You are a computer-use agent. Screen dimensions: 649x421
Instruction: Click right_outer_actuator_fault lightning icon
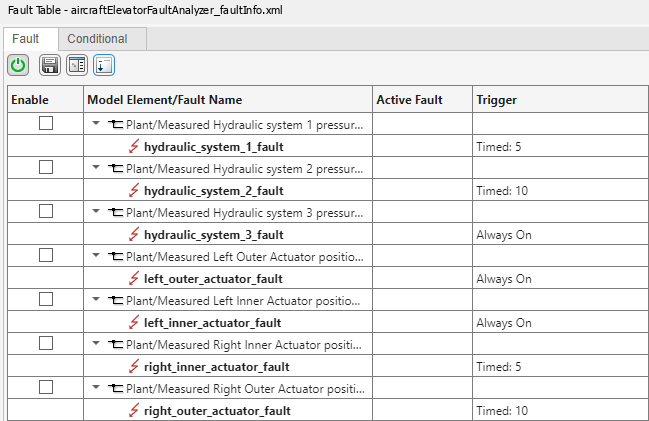(134, 411)
